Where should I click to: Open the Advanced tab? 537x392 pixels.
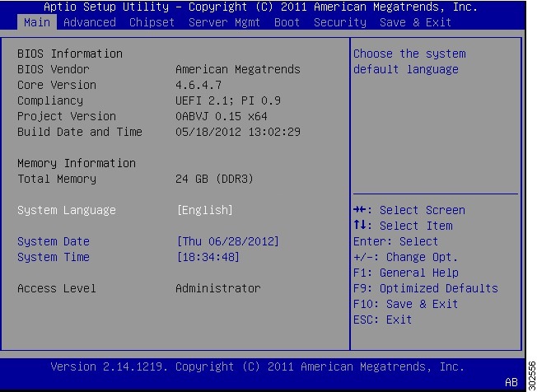pyautogui.click(x=90, y=22)
